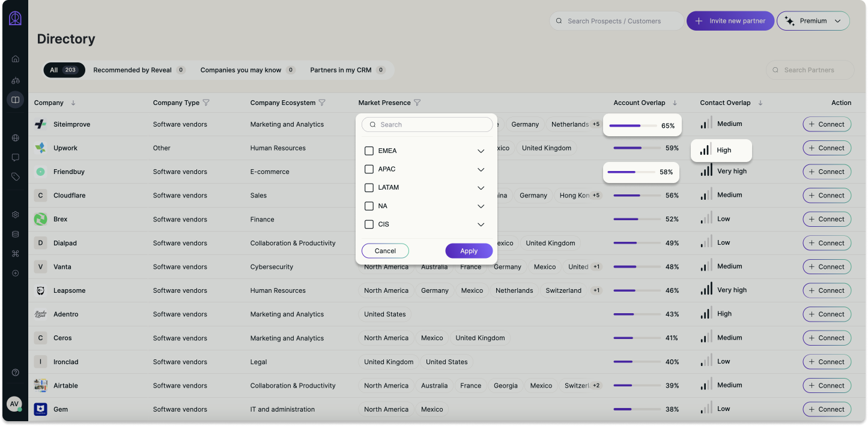The width and height of the screenshot is (868, 426).
Task: Connect with Siteimprove
Action: 827,124
